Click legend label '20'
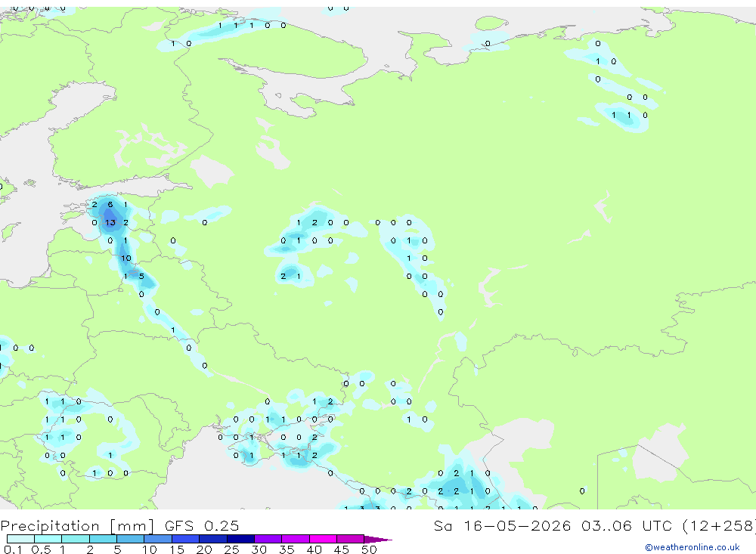 pyautogui.click(x=204, y=549)
